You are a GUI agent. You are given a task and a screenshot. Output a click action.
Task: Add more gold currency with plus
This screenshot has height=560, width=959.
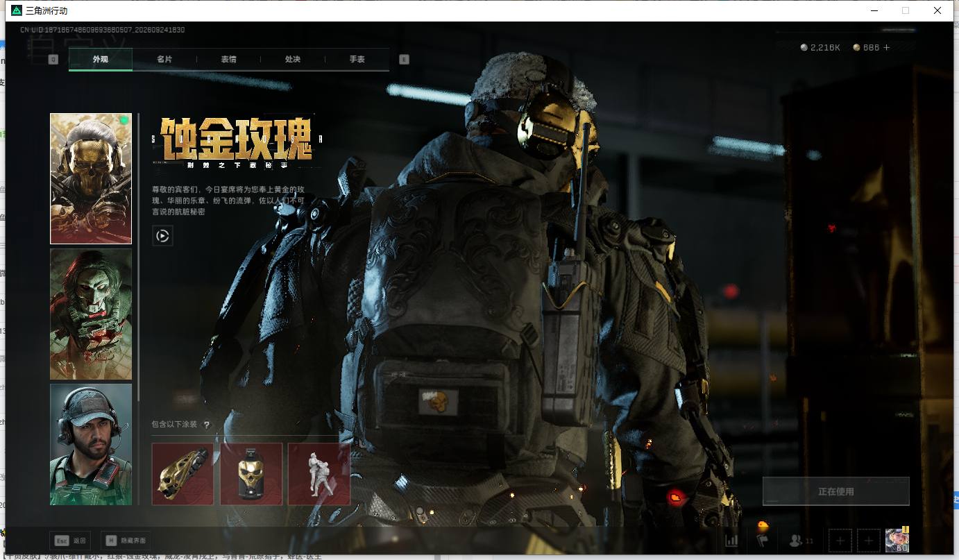coord(886,48)
